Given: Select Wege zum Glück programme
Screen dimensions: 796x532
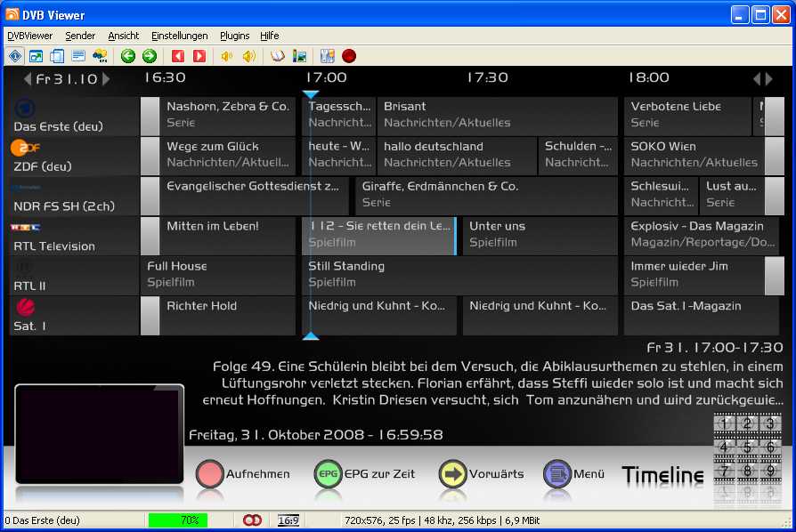Looking at the screenshot, I should (x=227, y=157).
